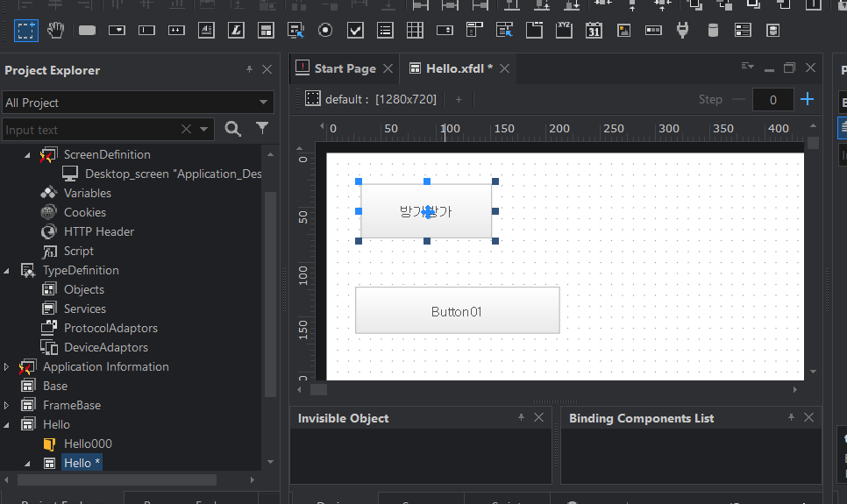The height and width of the screenshot is (504, 847).
Task: Collapse the Hello * form node
Action: [27, 464]
